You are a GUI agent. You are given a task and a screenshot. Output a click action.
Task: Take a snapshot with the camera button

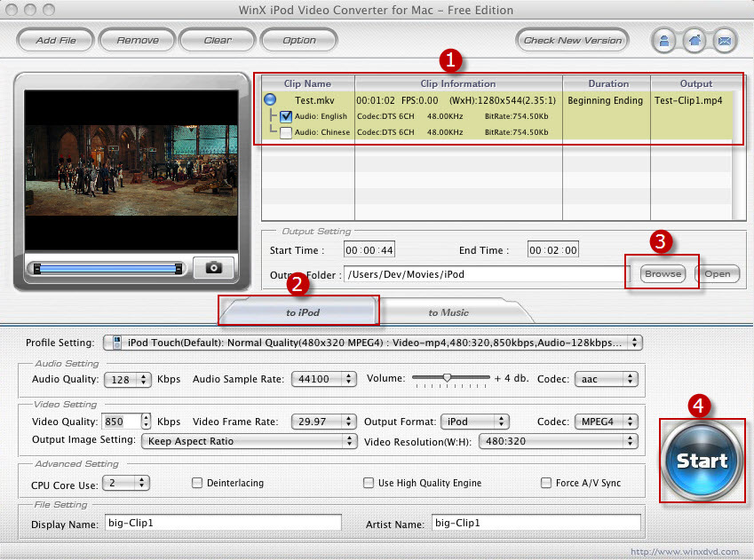point(213,267)
